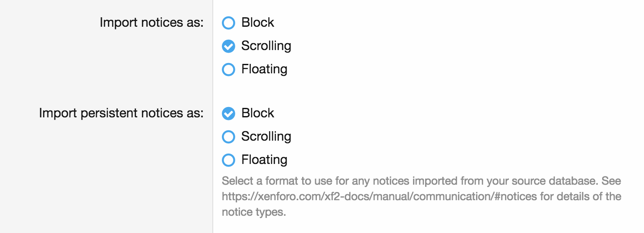Click the 'Block' label text under Import notices
Image resolution: width=644 pixels, height=233 pixels.
(x=258, y=22)
